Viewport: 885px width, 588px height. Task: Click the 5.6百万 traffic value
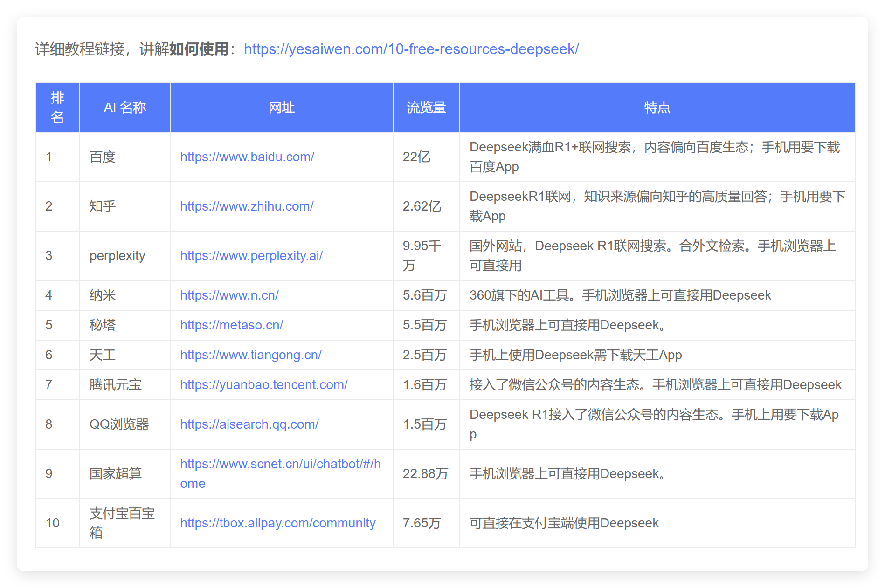(425, 295)
